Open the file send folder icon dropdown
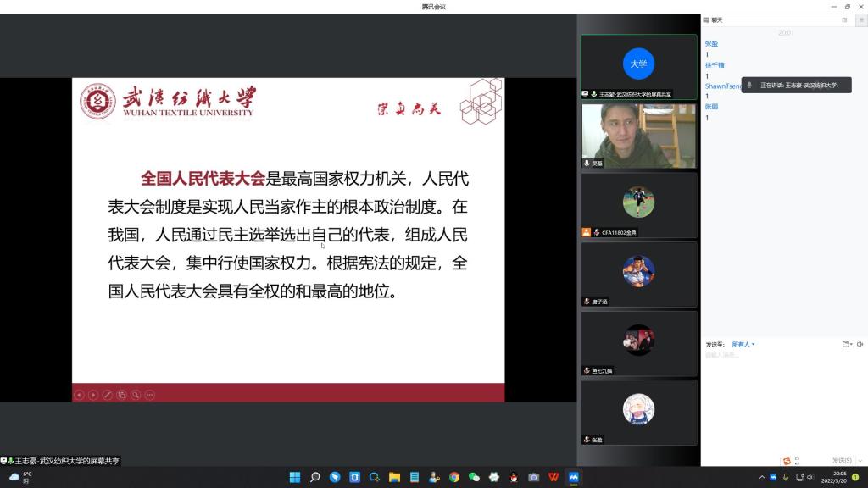The height and width of the screenshot is (488, 868). (x=847, y=344)
